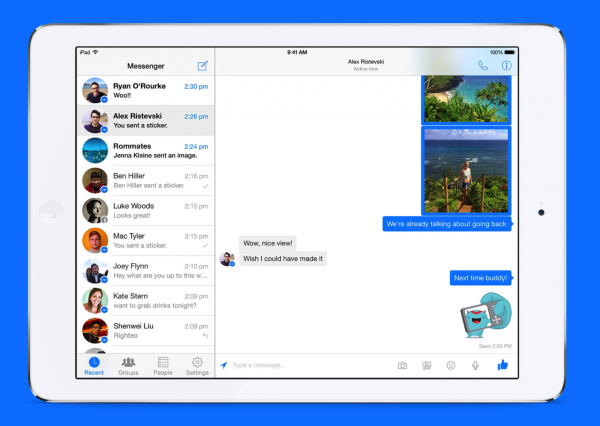
Task: Tap the compose new message icon
Action: click(x=202, y=66)
